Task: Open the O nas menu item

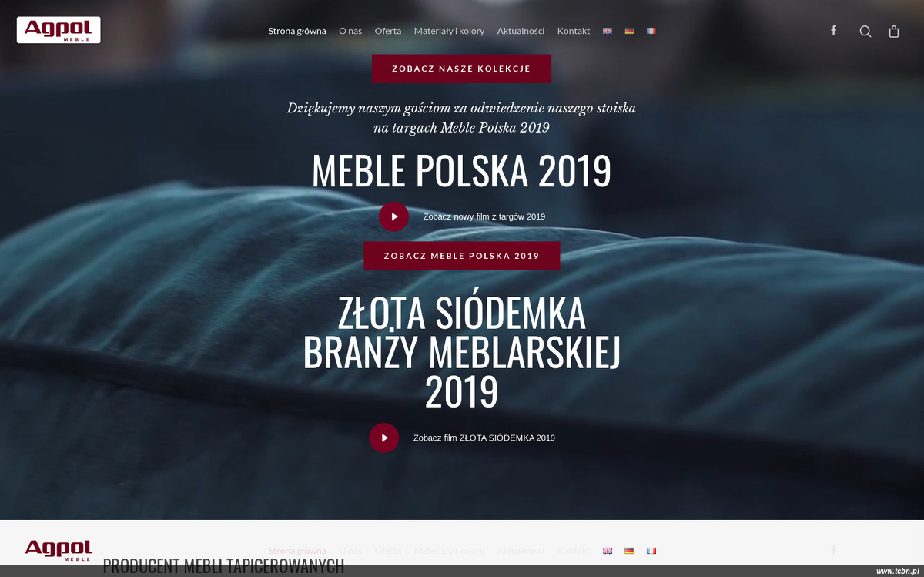Action: [350, 31]
